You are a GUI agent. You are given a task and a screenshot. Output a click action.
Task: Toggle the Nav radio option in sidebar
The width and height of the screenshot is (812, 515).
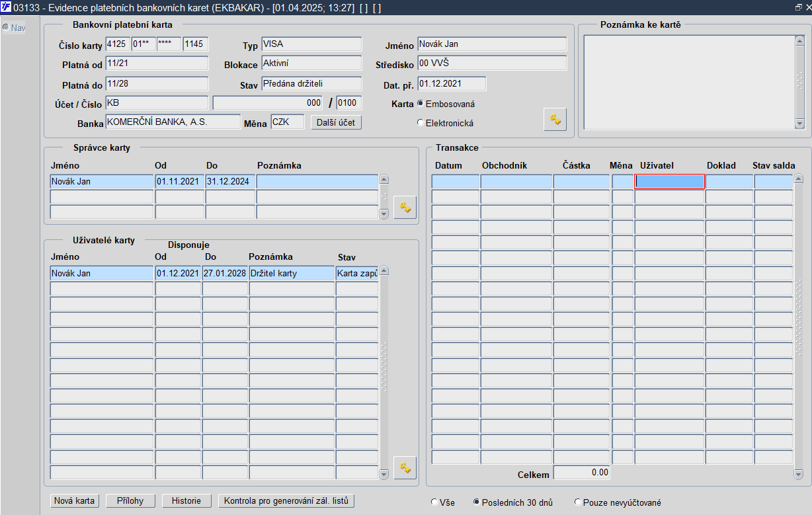pyautogui.click(x=5, y=27)
